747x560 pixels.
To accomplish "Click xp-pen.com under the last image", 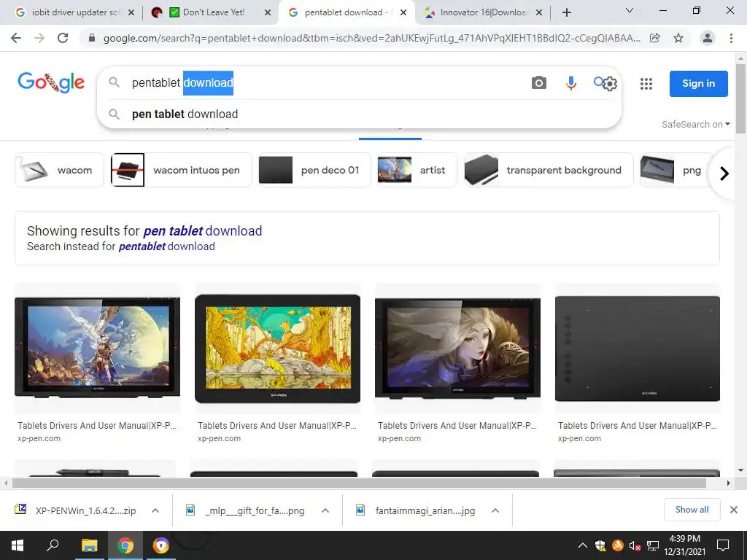I will pos(579,438).
